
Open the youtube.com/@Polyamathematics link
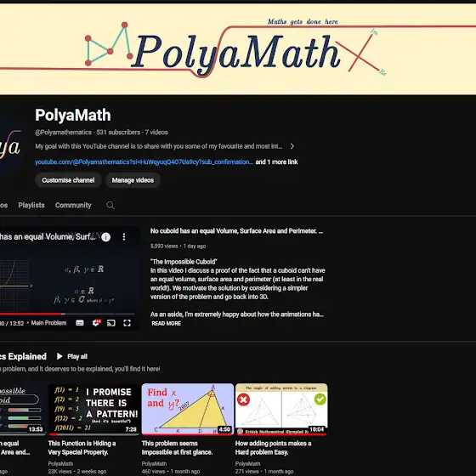(144, 162)
